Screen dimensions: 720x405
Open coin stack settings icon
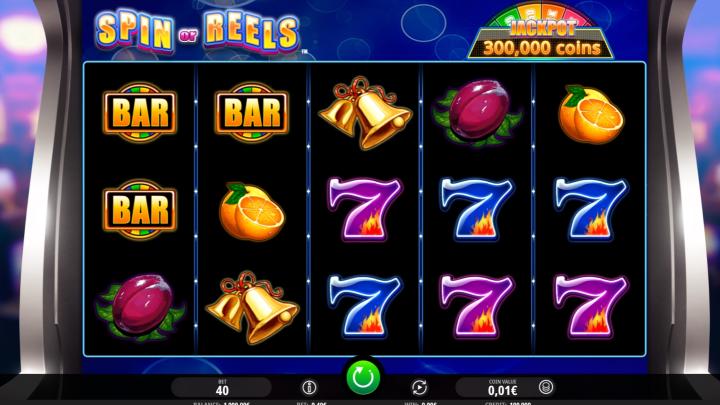[546, 387]
